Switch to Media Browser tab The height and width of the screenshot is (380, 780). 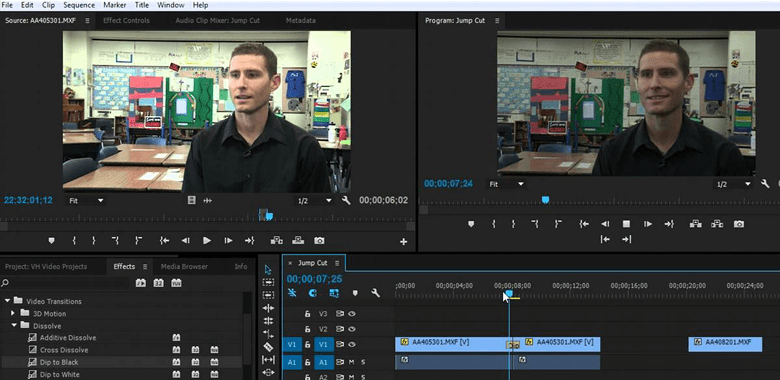tap(184, 267)
